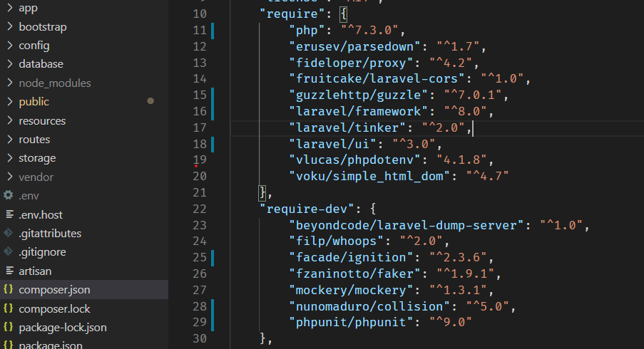Click the "require-dev" key
The height and width of the screenshot is (349, 644).
tap(307, 209)
